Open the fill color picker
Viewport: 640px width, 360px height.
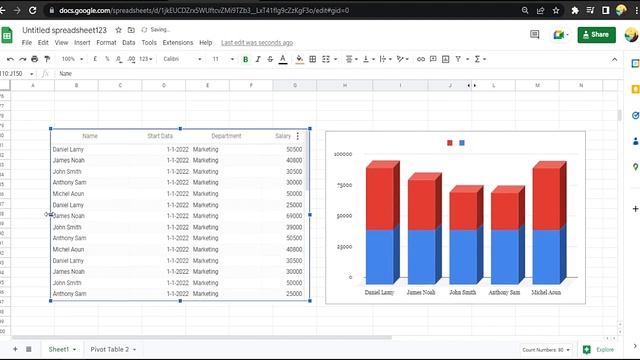(x=300, y=60)
